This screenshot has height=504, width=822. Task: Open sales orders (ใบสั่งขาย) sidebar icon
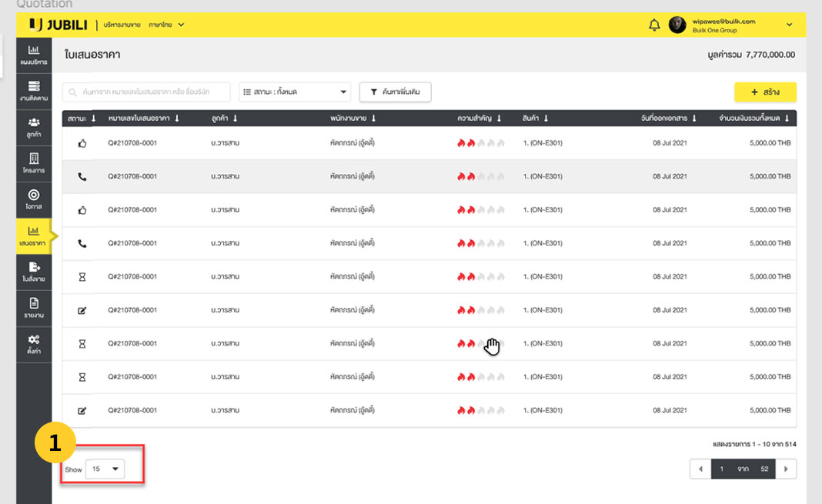[x=34, y=271]
